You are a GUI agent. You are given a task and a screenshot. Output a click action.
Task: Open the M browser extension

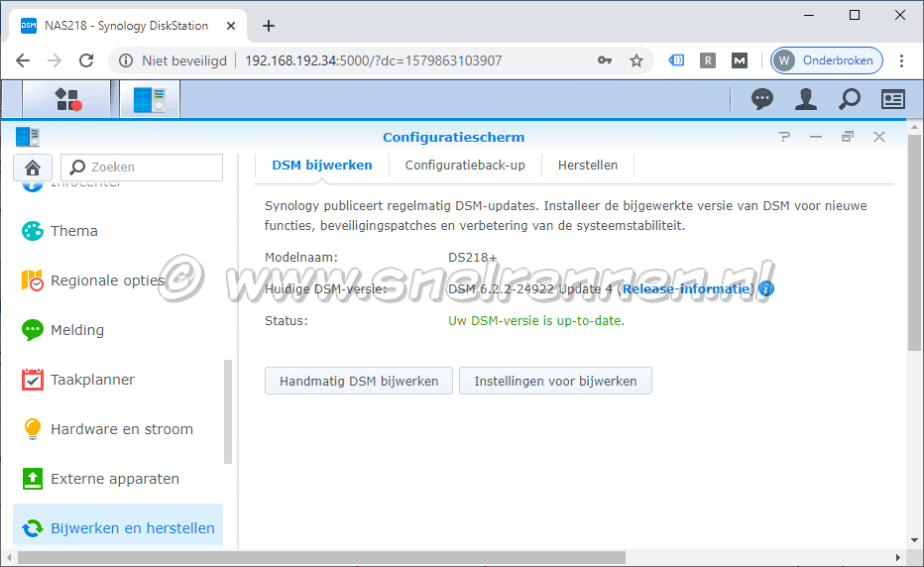point(740,60)
